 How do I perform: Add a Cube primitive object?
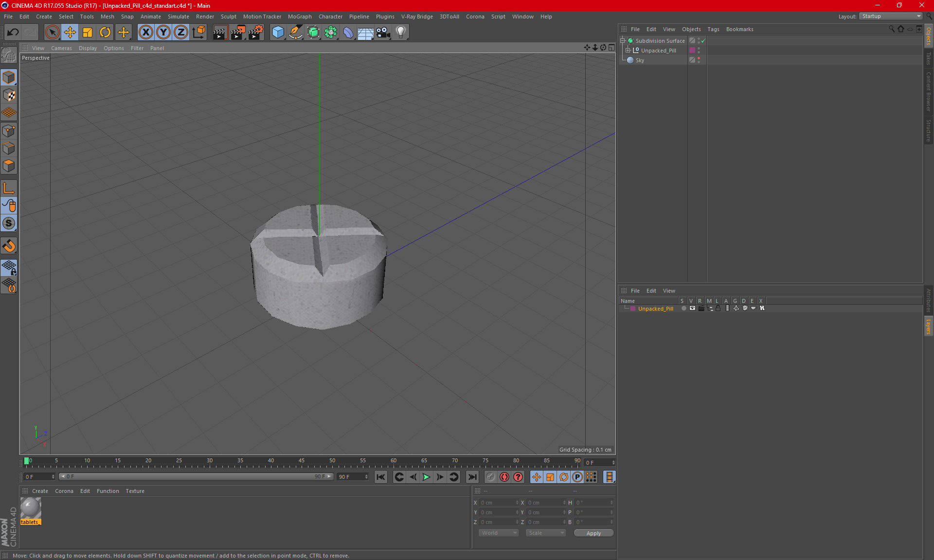pyautogui.click(x=278, y=32)
